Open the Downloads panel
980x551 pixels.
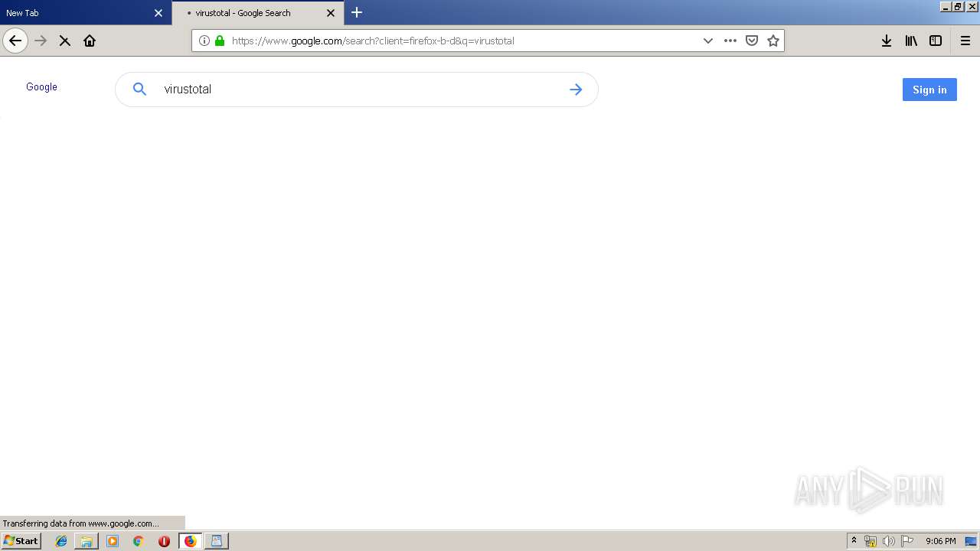pyautogui.click(x=887, y=41)
